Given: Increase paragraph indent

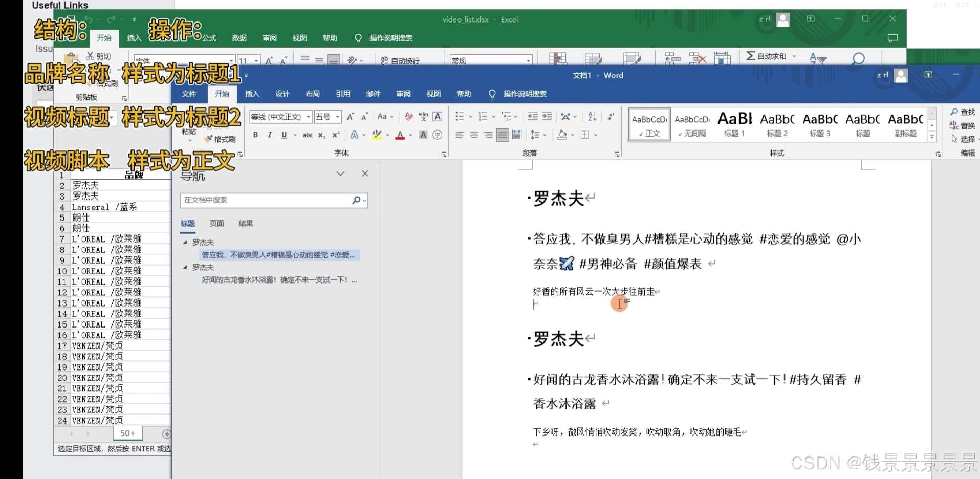Looking at the screenshot, I should (x=547, y=117).
